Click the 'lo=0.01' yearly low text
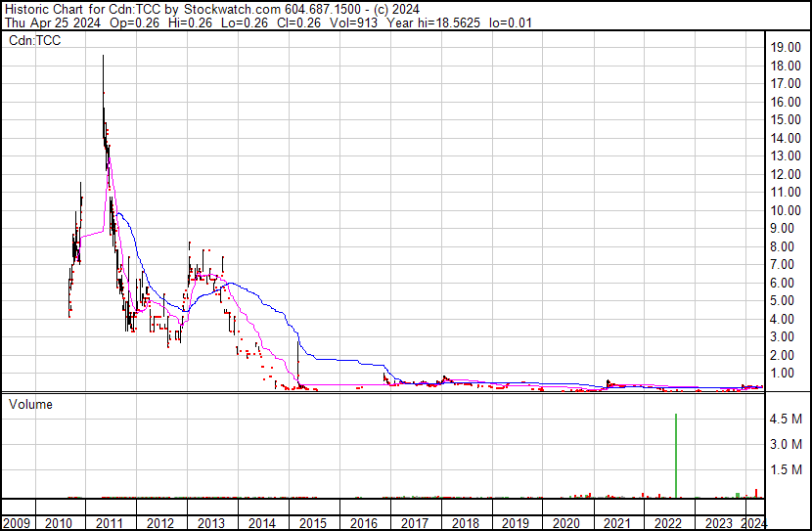The height and width of the screenshot is (531, 812). [x=511, y=22]
